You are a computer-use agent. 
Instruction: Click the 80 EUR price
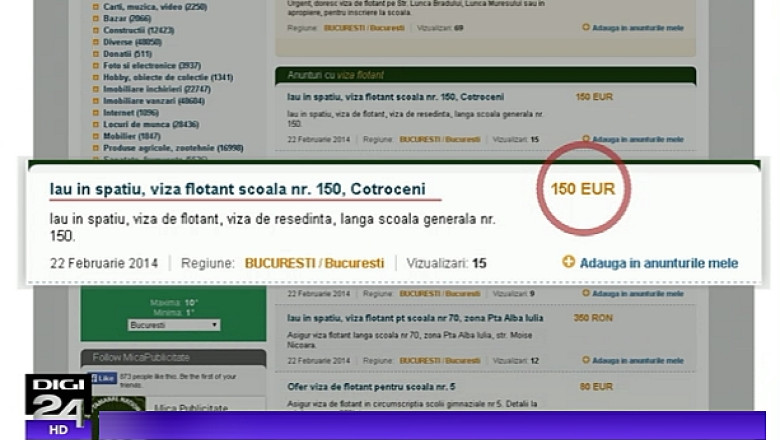[x=596, y=387]
